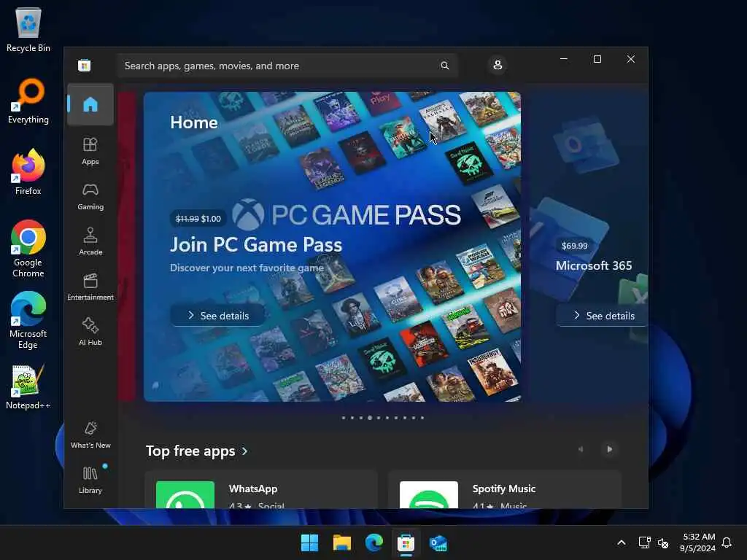This screenshot has height=560, width=747.
Task: Click See details for Microsoft 365
Action: [603, 315]
